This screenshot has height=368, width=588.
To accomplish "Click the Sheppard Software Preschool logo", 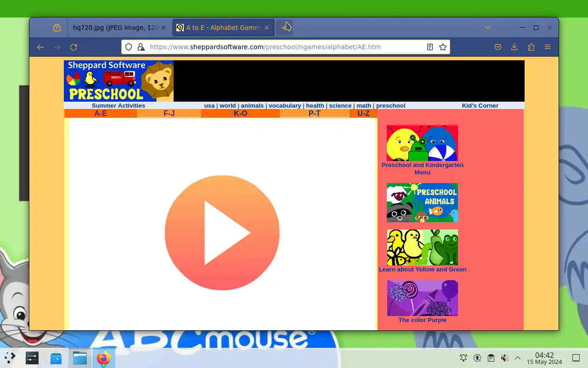I will coord(119,81).
